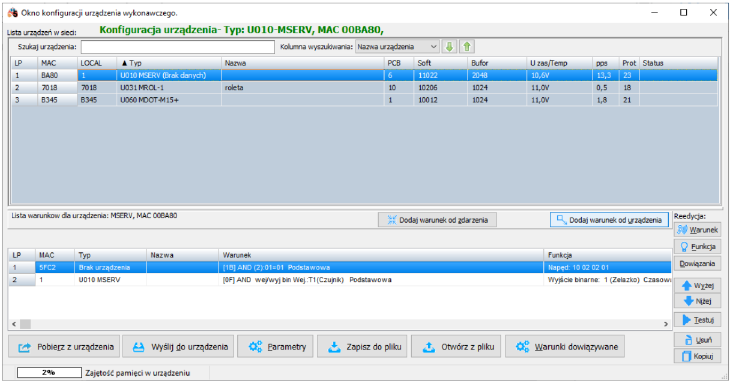Click U zas/Temp column header

[x=560, y=63]
